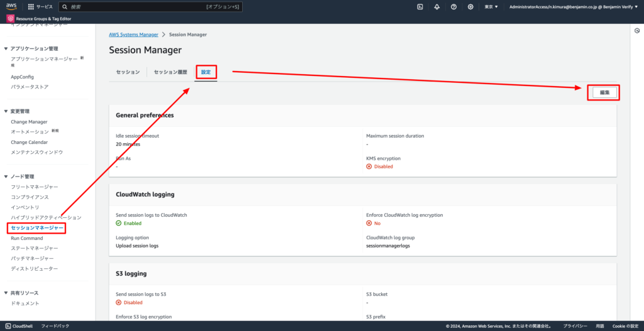644x331 pixels.
Task: Open パッチマネージャー in sidebar
Action: 32,258
